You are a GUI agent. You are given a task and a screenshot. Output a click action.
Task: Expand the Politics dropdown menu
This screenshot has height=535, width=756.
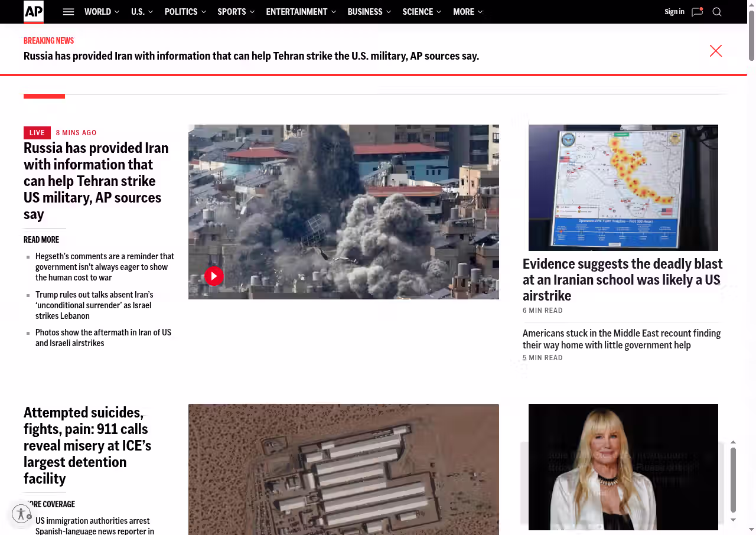[185, 12]
